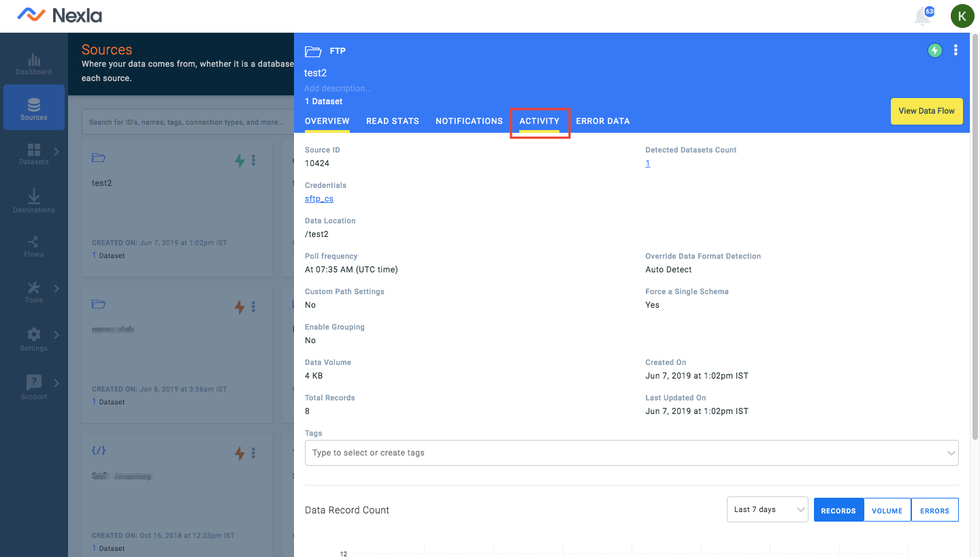The image size is (980, 557).
Task: Switch to the Error Data tab
Action: 603,121
